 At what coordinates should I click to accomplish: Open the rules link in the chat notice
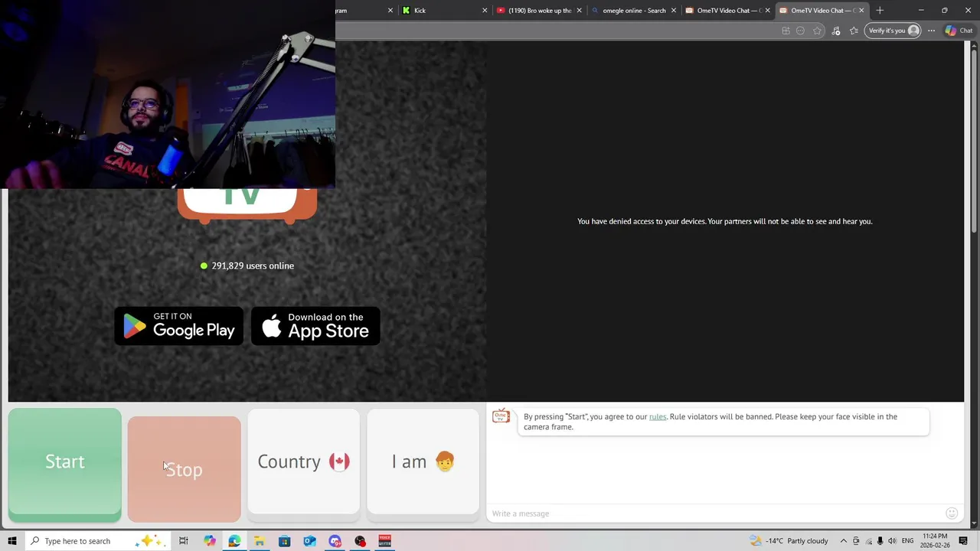click(x=658, y=416)
